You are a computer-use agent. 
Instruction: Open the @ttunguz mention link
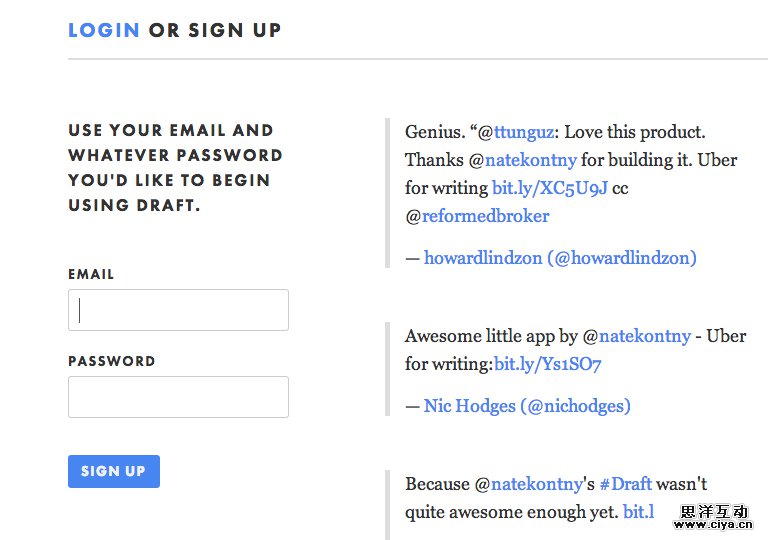pos(516,132)
